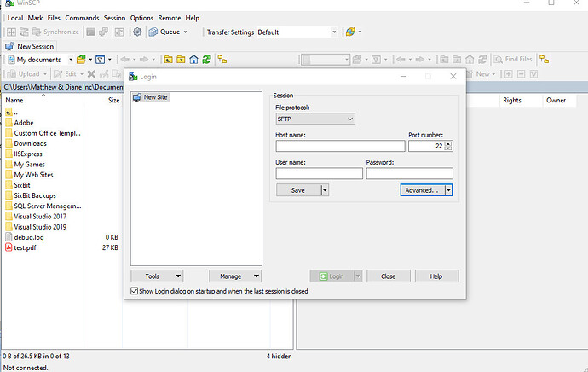Click the local Open Directory folder icon

pos(81,60)
